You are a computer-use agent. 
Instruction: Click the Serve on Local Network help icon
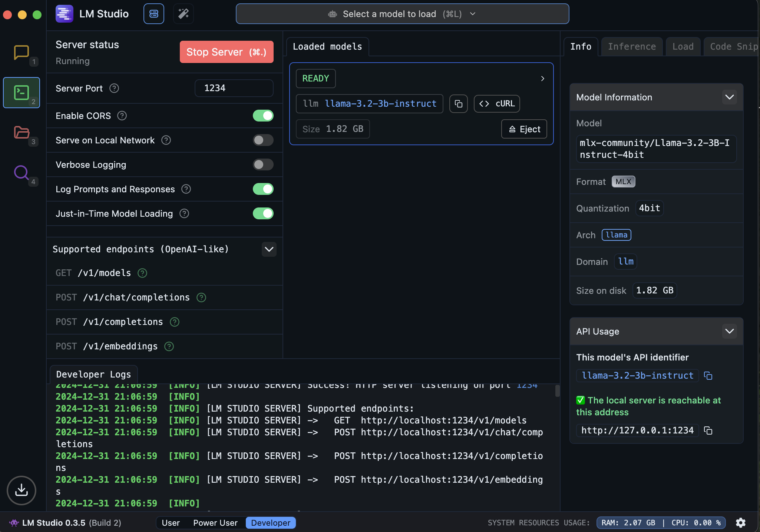tap(166, 140)
